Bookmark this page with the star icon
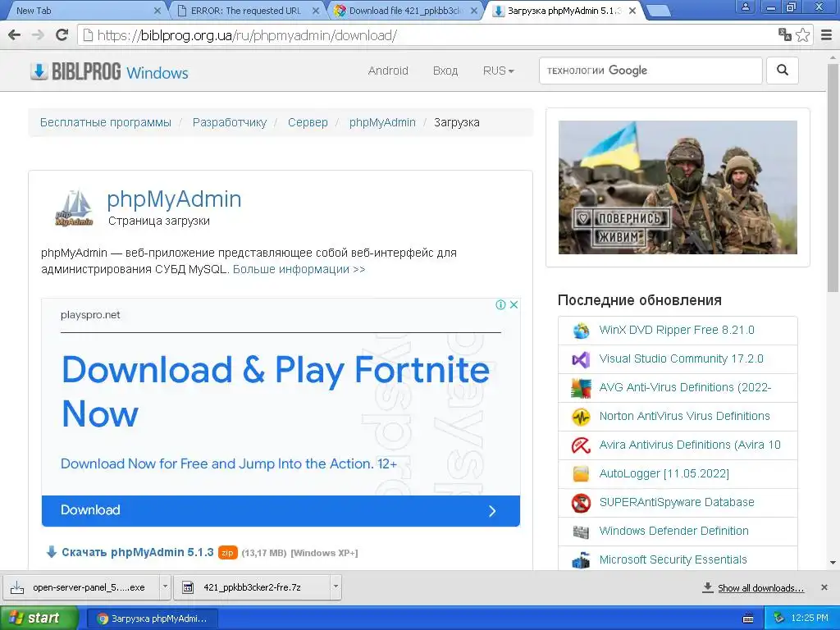This screenshot has height=630, width=840. (x=802, y=35)
